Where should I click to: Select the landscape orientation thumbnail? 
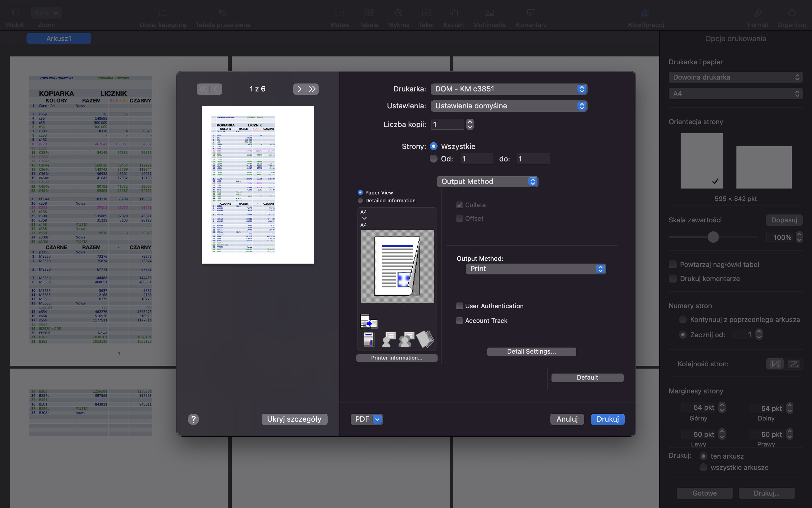tap(764, 167)
